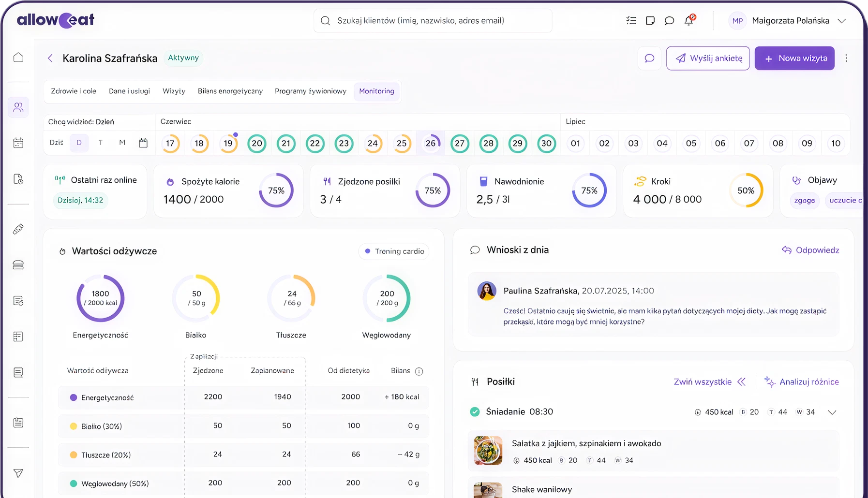Click the Bilans info icon
The image size is (868, 498).
tap(419, 371)
